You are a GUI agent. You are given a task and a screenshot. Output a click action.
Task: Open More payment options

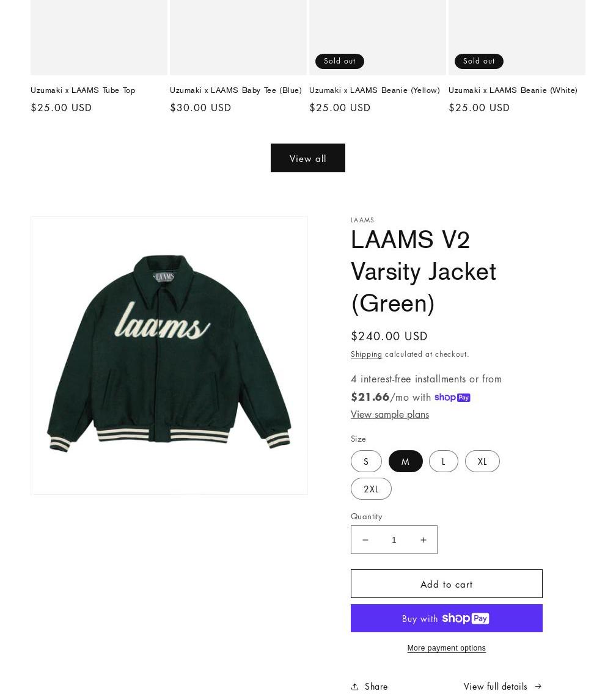pos(446,648)
